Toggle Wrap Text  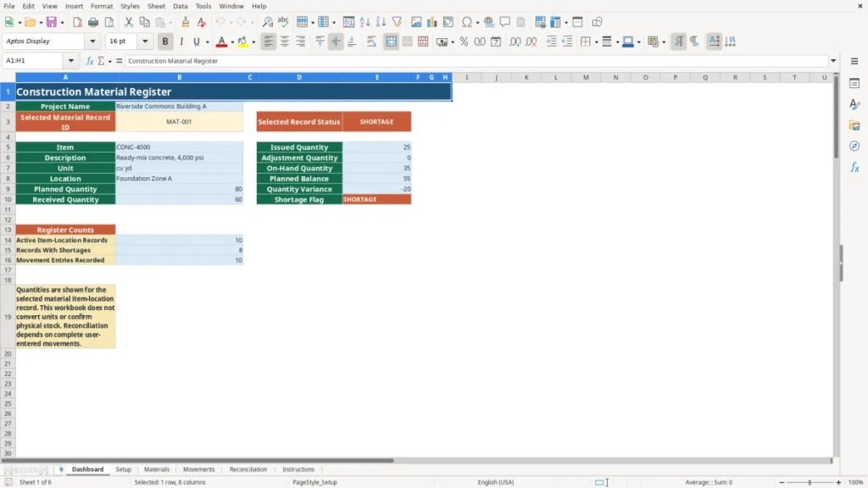tap(371, 42)
